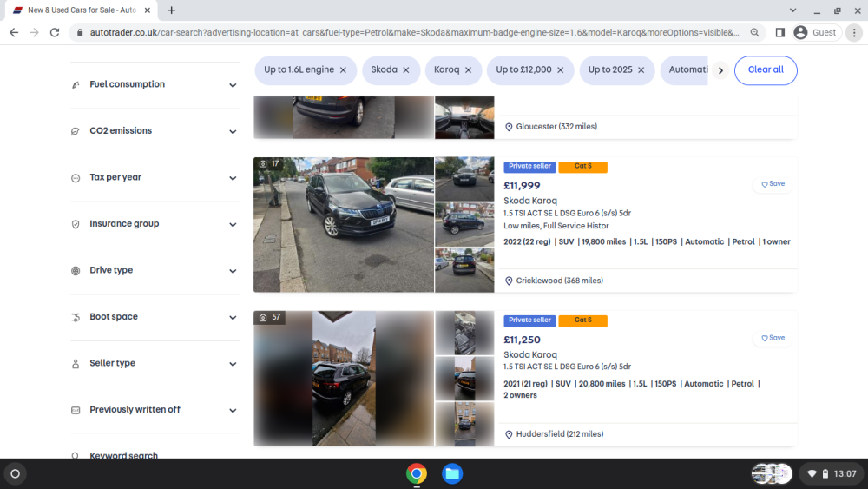Open the zoom magnifier in address bar
Viewport: 868px width, 489px height.
click(754, 33)
